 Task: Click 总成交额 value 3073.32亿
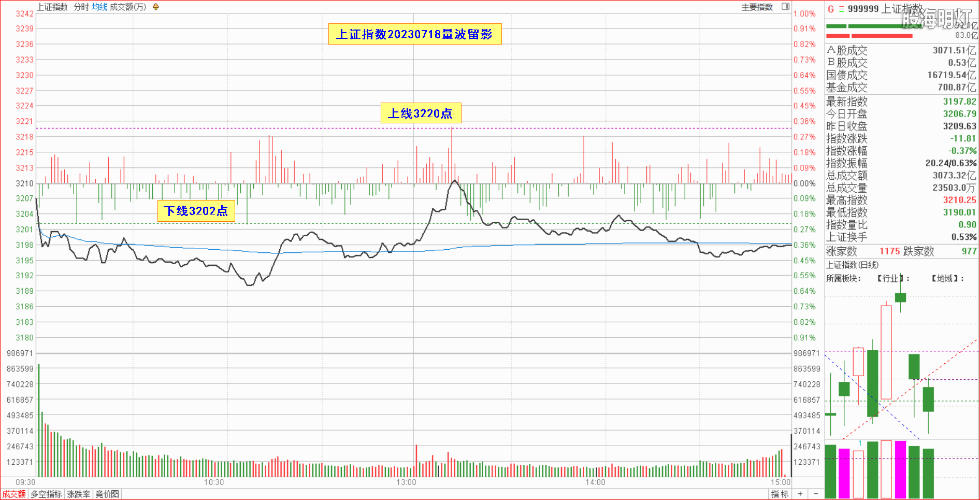[x=955, y=176]
